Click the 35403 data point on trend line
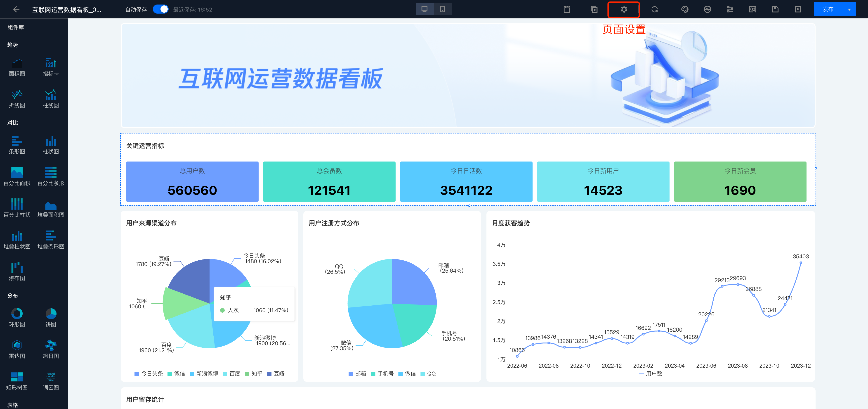 click(801, 263)
